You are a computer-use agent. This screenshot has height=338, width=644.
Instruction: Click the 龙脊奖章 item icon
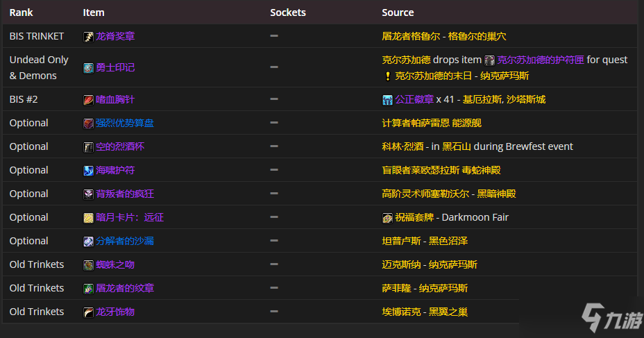click(88, 37)
